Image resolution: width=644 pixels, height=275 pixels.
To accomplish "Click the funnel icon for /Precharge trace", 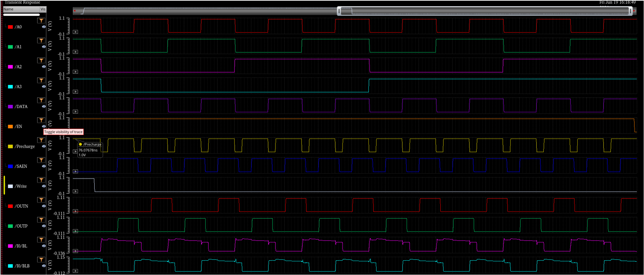I will click(41, 140).
